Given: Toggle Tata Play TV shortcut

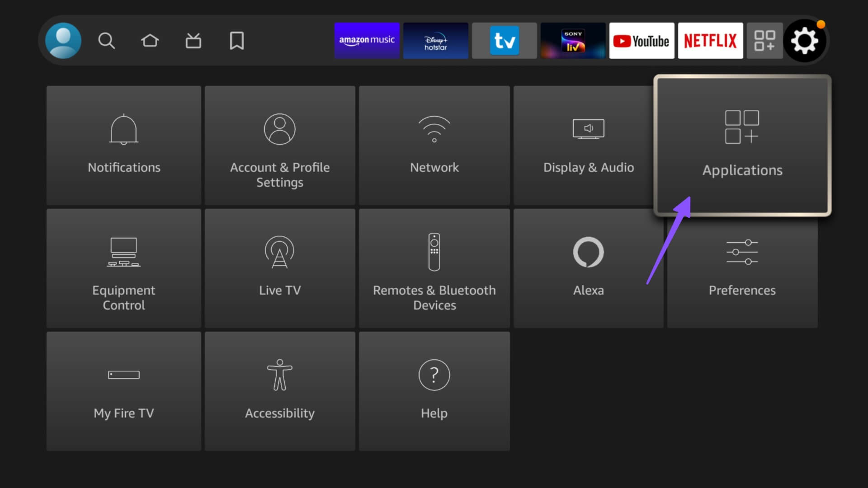Looking at the screenshot, I should pos(505,41).
